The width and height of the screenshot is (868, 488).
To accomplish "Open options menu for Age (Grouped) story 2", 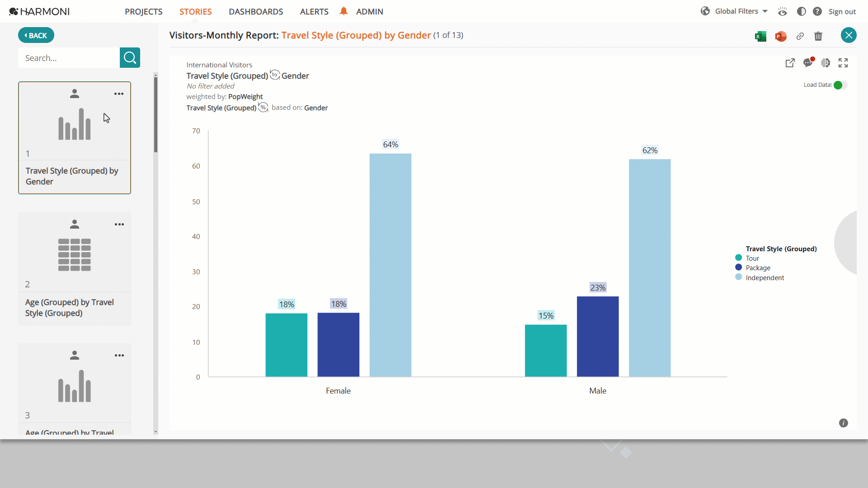I will (119, 224).
